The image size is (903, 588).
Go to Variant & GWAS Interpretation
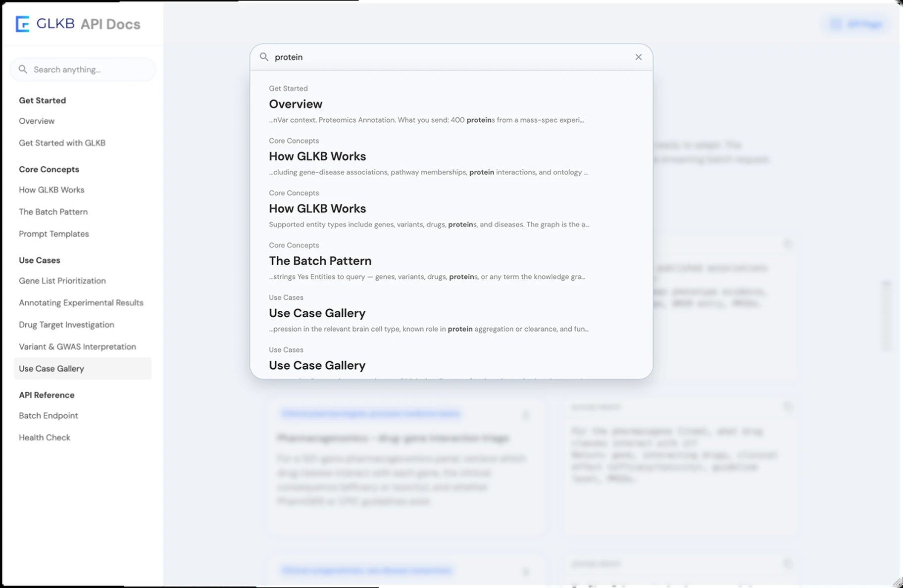pyautogui.click(x=77, y=346)
